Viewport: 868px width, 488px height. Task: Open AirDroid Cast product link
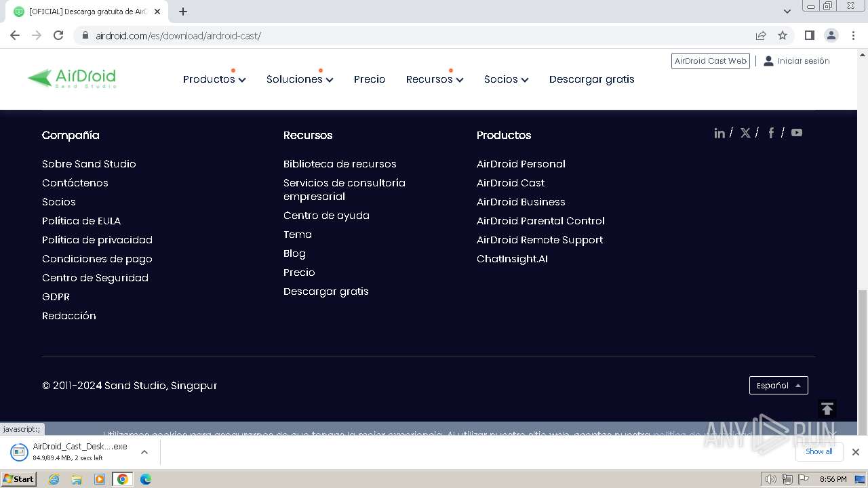[x=511, y=183]
